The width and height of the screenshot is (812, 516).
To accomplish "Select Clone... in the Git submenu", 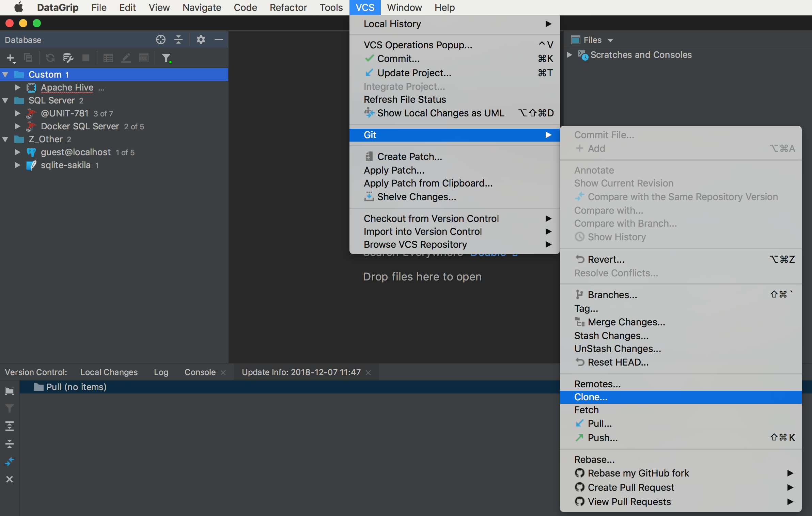I will (681, 397).
